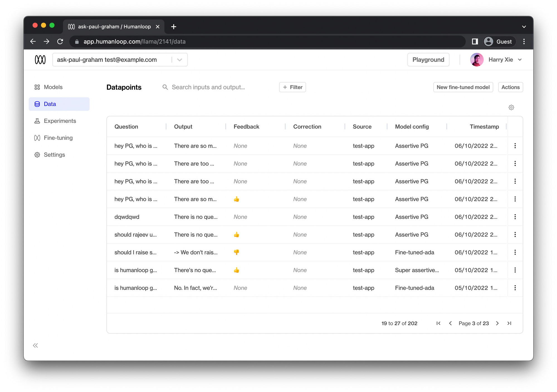The image size is (557, 392).
Task: Click thumbs-up in Super assertive row
Action: 236,270
